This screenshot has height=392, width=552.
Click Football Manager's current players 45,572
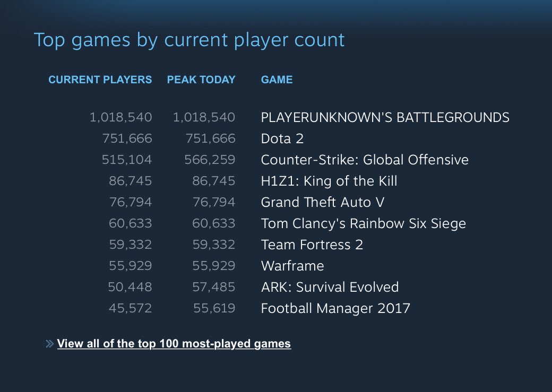coord(130,308)
